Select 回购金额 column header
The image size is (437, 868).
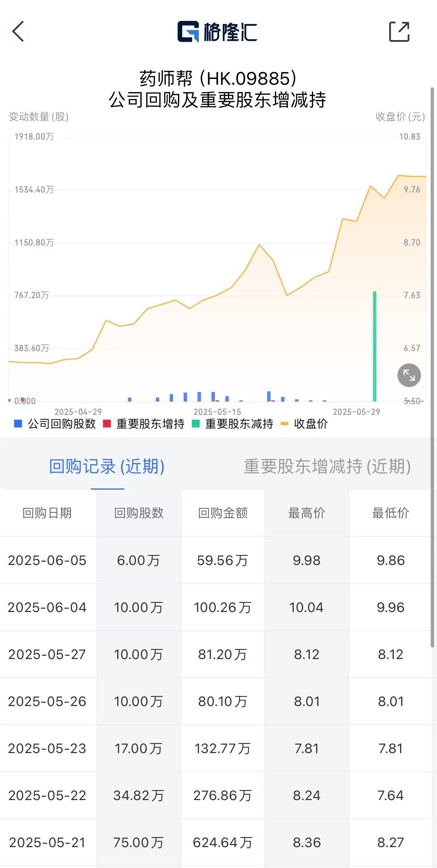pyautogui.click(x=223, y=513)
